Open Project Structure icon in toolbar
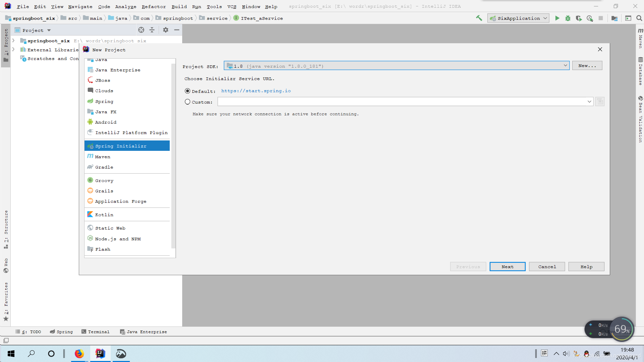 (614, 18)
